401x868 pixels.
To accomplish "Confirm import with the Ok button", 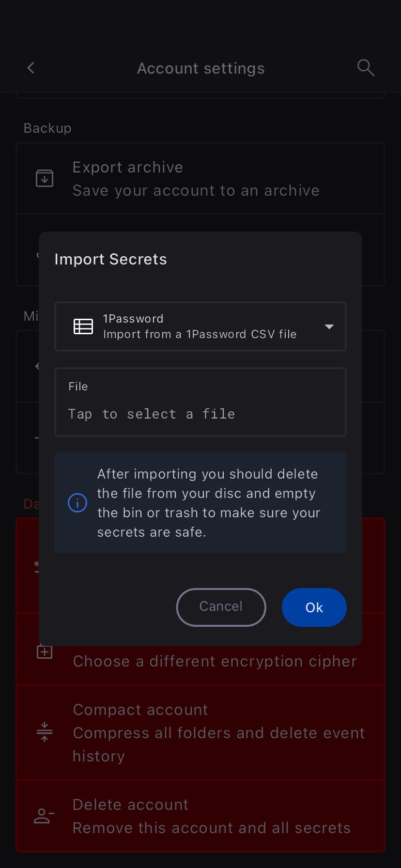I will pos(314,607).
